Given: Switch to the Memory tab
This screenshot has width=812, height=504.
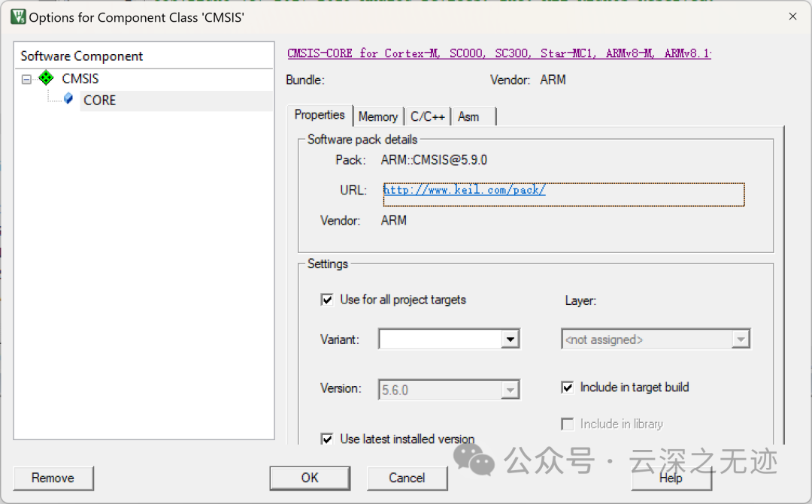Looking at the screenshot, I should pyautogui.click(x=378, y=117).
